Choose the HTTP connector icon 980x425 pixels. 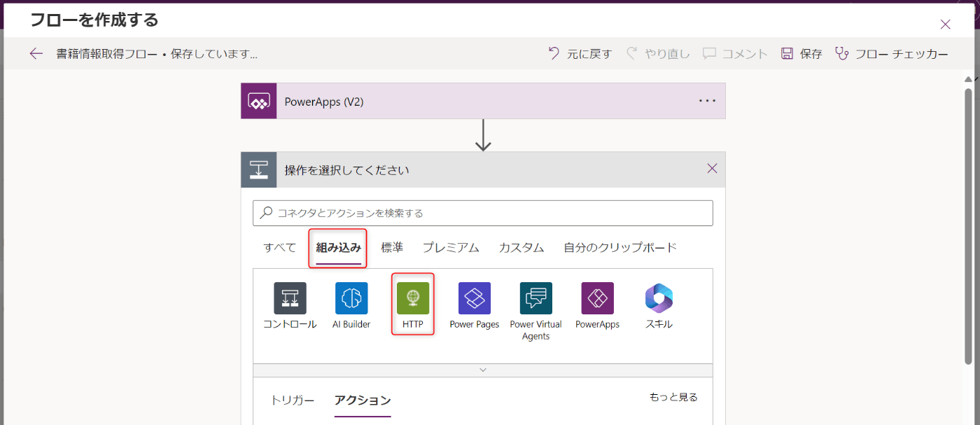click(413, 298)
